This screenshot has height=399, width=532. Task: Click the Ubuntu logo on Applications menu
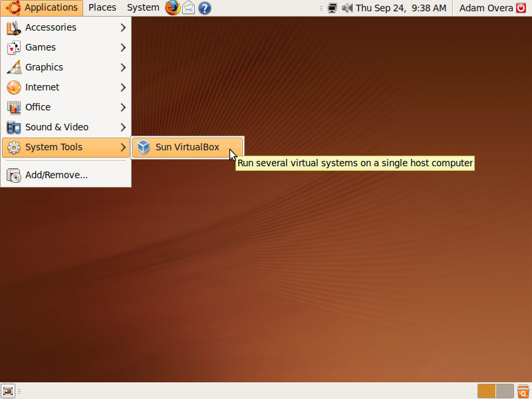click(13, 7)
